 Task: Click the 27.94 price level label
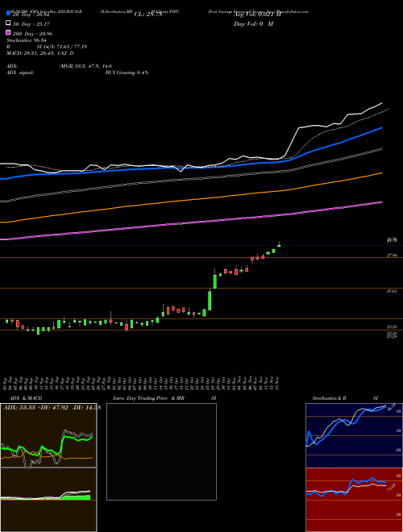click(x=392, y=256)
